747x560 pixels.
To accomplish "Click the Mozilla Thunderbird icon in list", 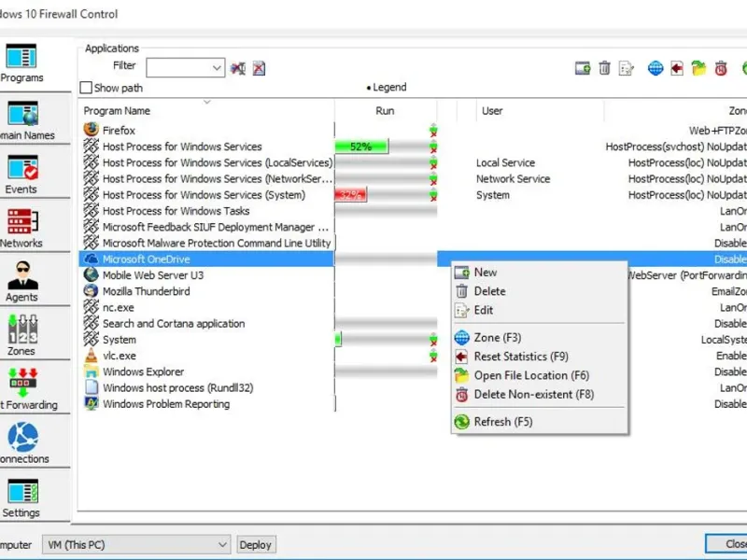I will (91, 290).
